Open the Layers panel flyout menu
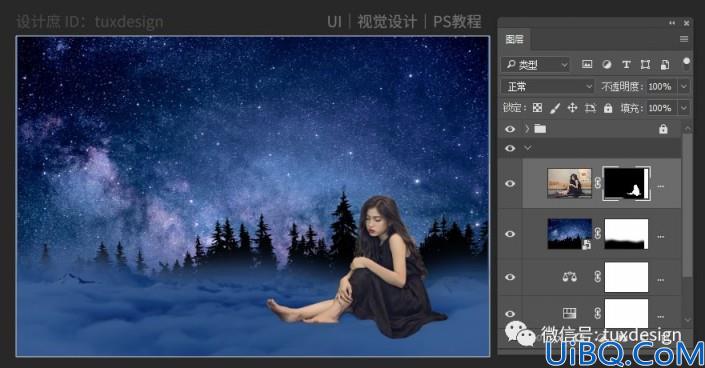This screenshot has width=705, height=368. (684, 39)
